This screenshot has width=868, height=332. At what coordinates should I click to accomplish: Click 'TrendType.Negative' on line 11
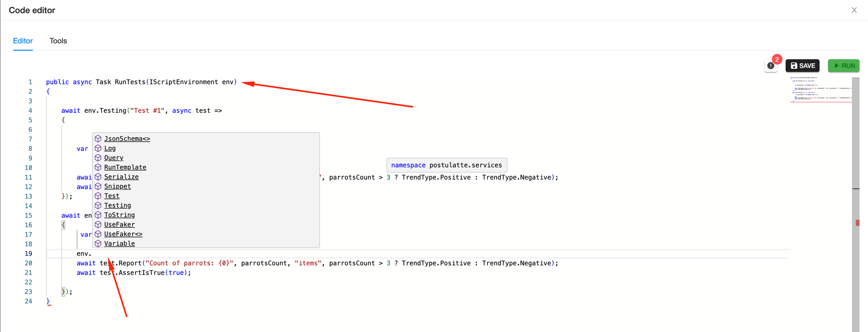click(x=517, y=177)
